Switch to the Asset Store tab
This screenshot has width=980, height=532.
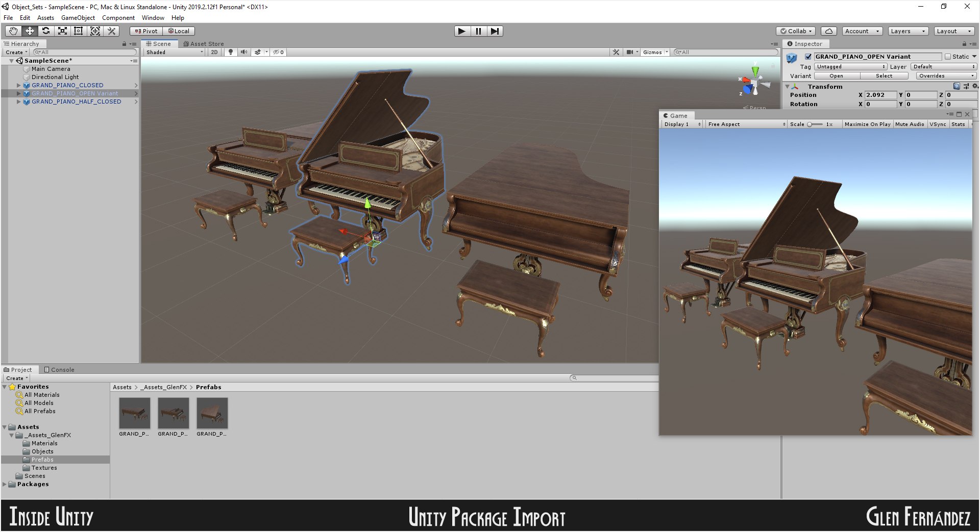coord(204,44)
